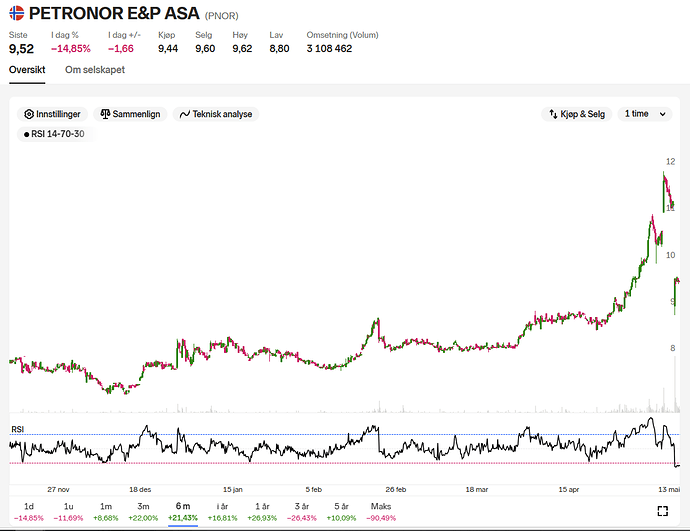Click the I dag +/- value −1,66
Viewport: 690px width, 531px height.
[x=121, y=49]
